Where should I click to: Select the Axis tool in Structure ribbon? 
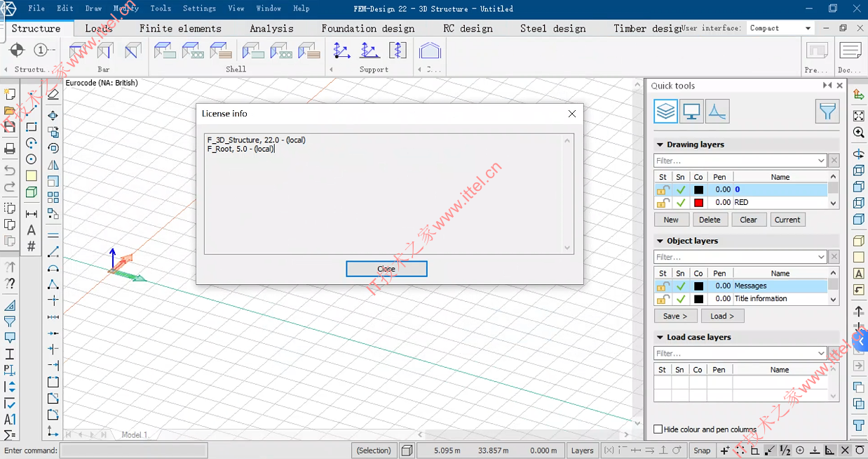coord(17,51)
